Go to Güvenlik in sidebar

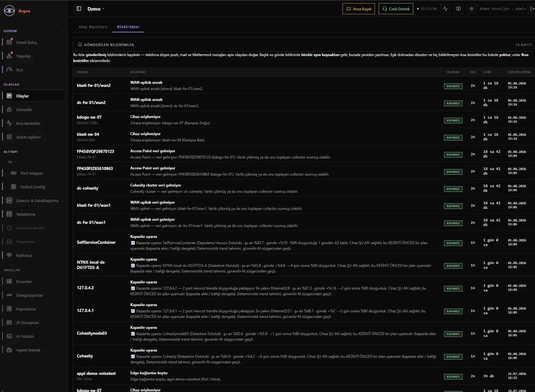(34, 110)
